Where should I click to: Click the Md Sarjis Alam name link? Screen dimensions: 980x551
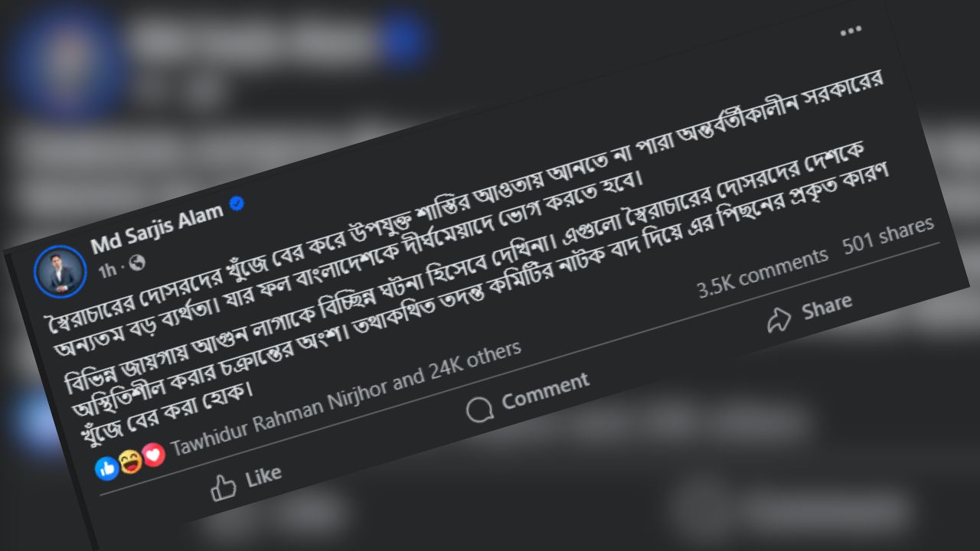(158, 228)
